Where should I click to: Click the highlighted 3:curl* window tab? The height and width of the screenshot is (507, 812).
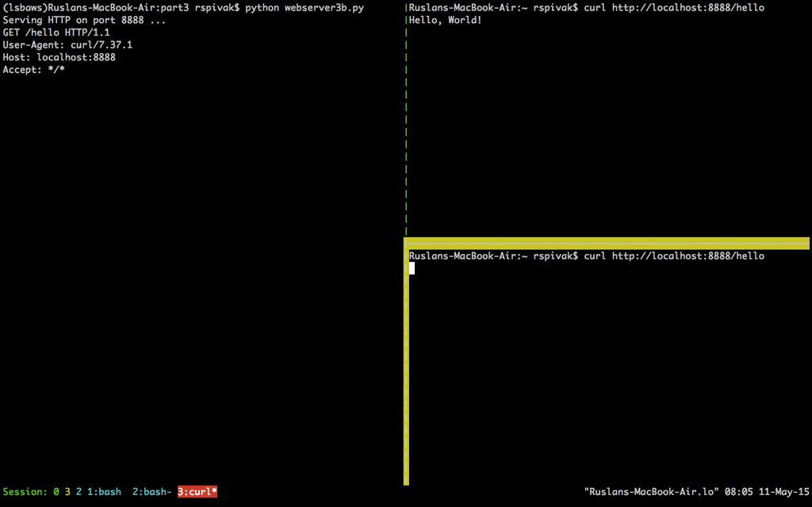[x=197, y=492]
